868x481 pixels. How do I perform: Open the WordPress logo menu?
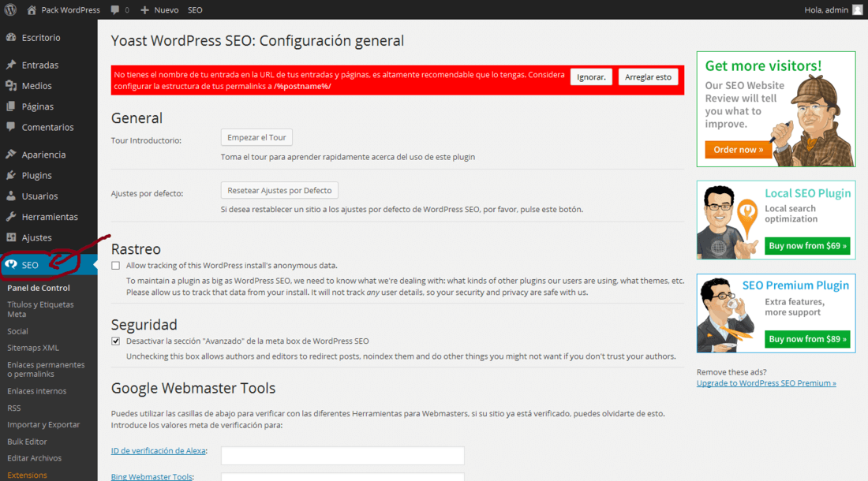10,10
